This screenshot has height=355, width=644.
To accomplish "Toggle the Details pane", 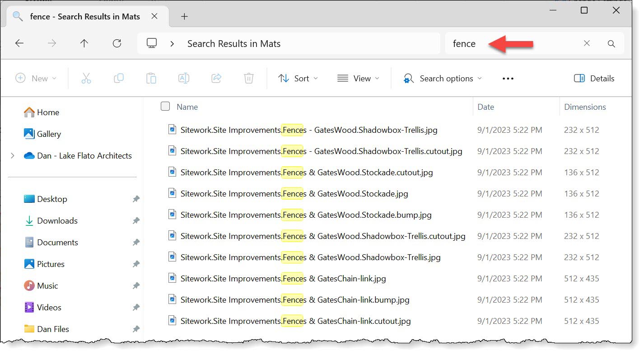I will pos(594,78).
